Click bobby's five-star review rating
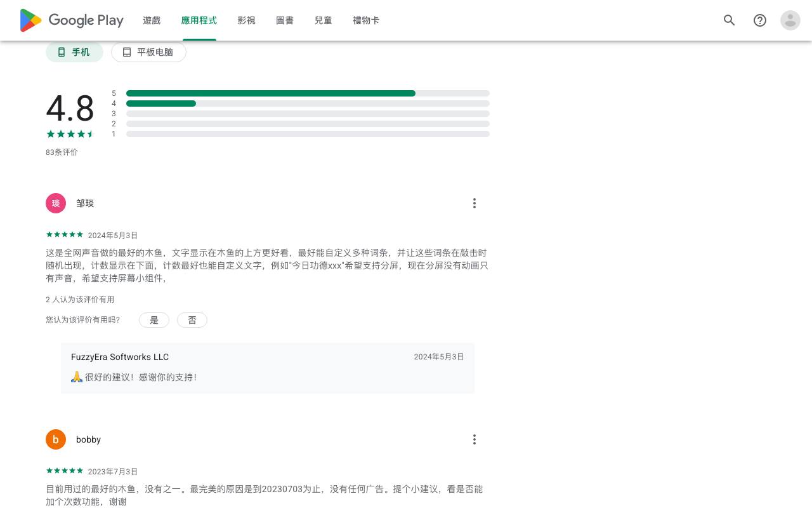The image size is (812, 508). (65, 471)
